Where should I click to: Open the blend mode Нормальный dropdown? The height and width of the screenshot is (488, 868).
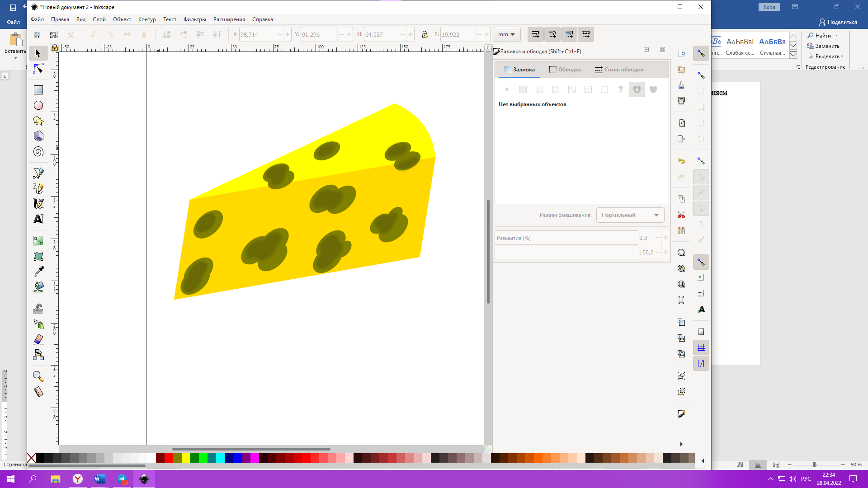pos(630,215)
